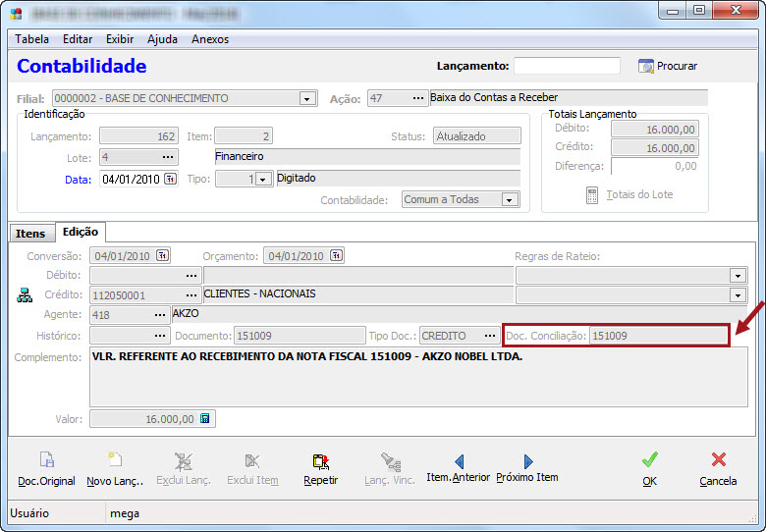Open the Tipo Doc. CREDITO dropdown

pyautogui.click(x=487, y=335)
